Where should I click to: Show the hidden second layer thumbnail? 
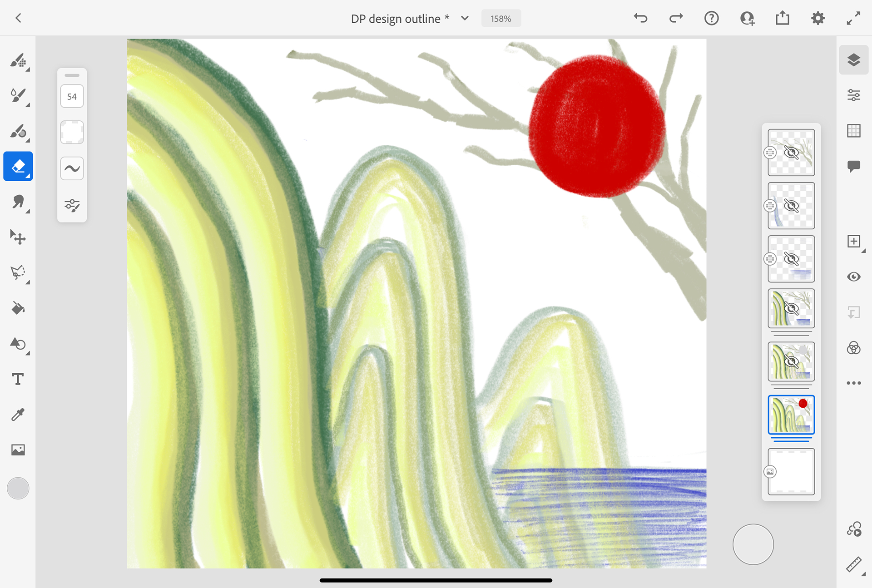791,206
